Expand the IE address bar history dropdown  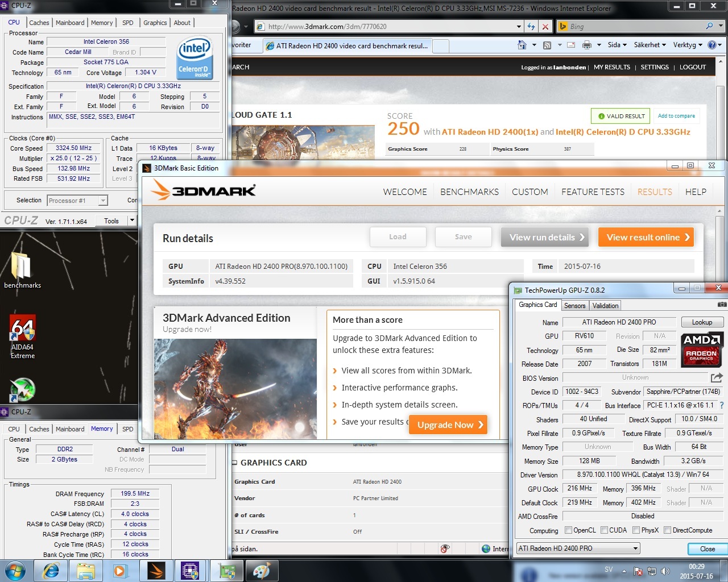pyautogui.click(x=519, y=26)
